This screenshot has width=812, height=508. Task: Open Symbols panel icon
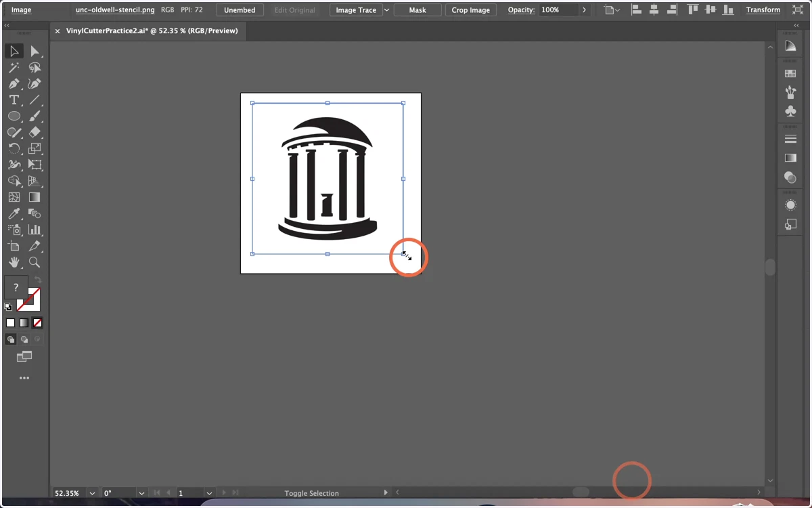[790, 110]
